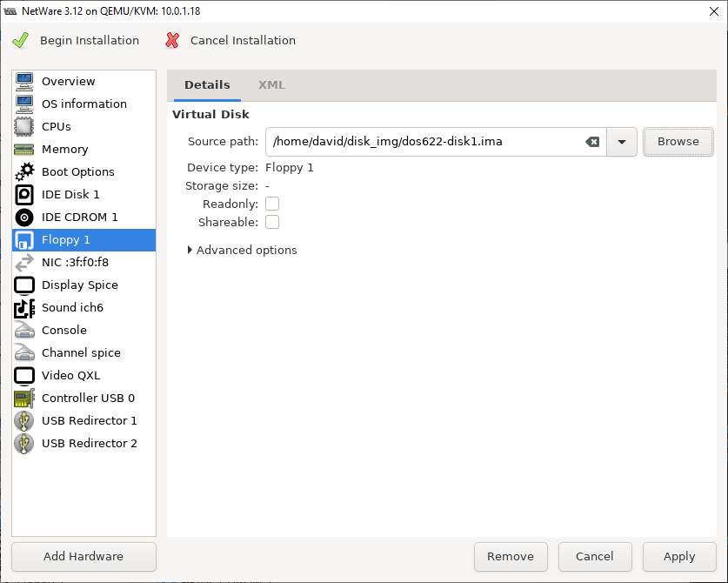Select 'Video QXL' row text
Screen dimensions: 728x583
(71, 376)
